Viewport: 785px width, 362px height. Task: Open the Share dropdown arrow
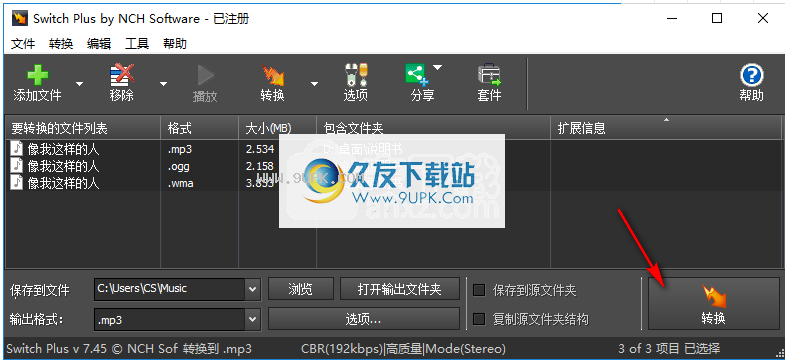[437, 67]
